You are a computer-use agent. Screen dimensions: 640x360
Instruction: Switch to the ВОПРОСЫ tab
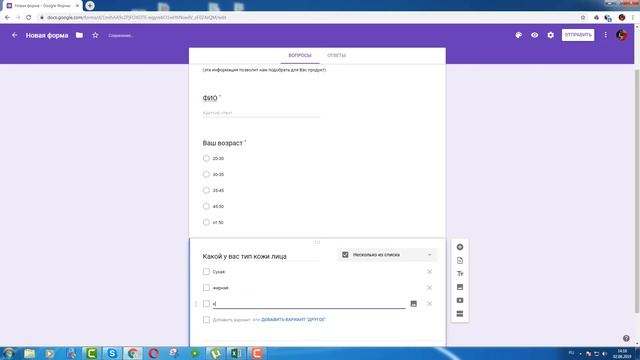(300, 56)
